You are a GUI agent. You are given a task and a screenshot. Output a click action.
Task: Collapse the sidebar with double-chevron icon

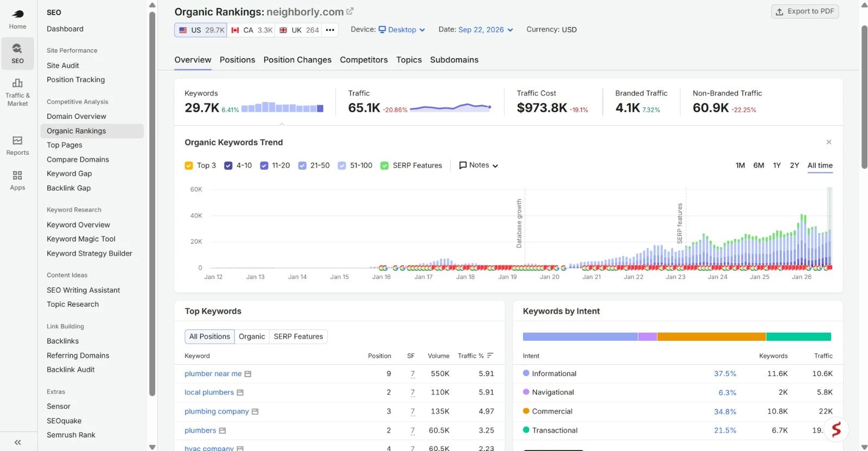pyautogui.click(x=17, y=442)
